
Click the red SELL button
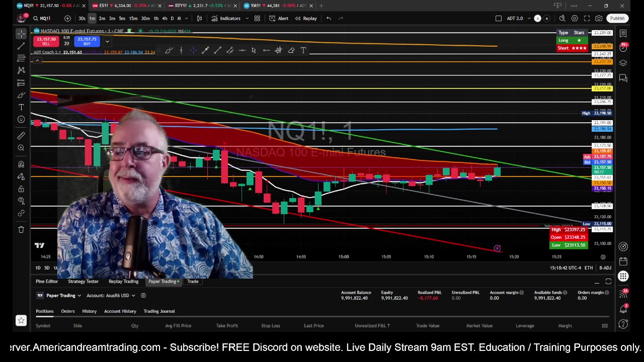pyautogui.click(x=46, y=41)
